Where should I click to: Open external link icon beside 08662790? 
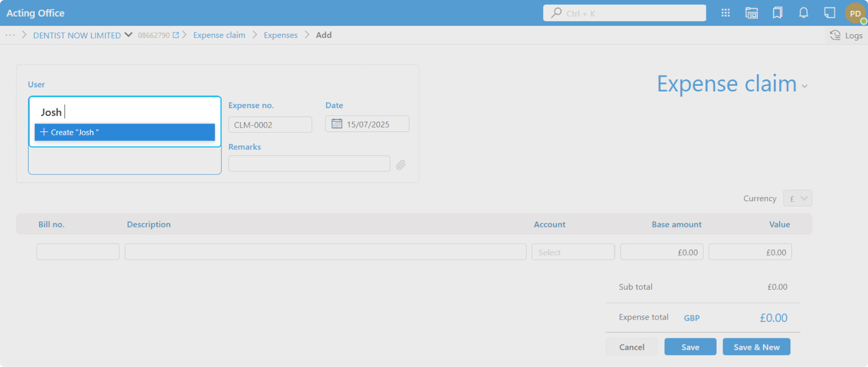[x=176, y=35]
